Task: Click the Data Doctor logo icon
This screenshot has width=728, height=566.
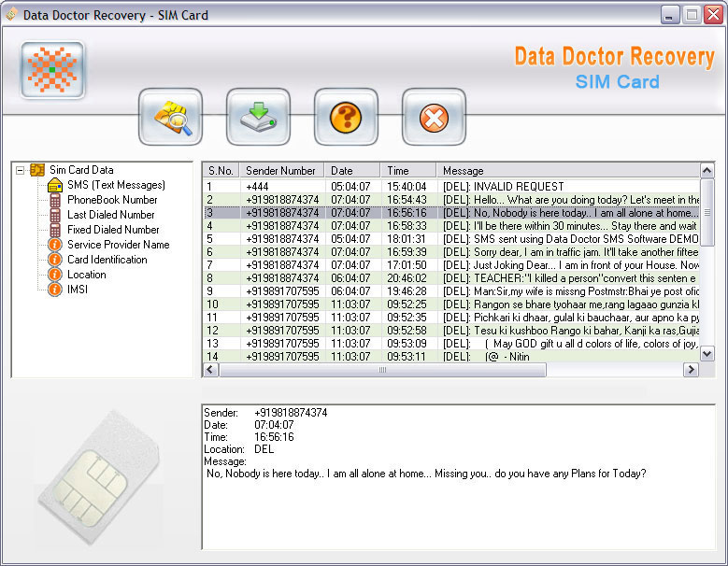Action: pos(53,71)
